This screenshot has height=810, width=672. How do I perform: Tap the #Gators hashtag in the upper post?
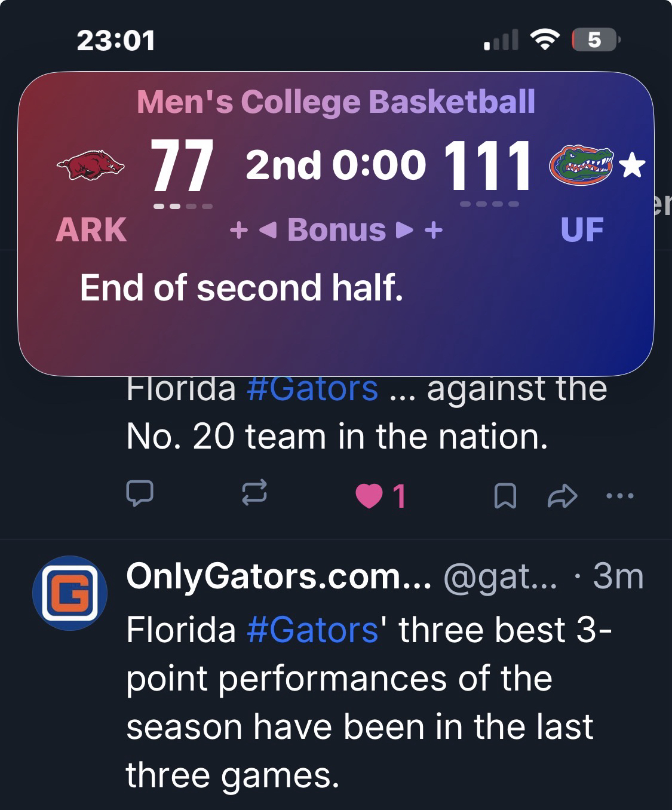312,389
